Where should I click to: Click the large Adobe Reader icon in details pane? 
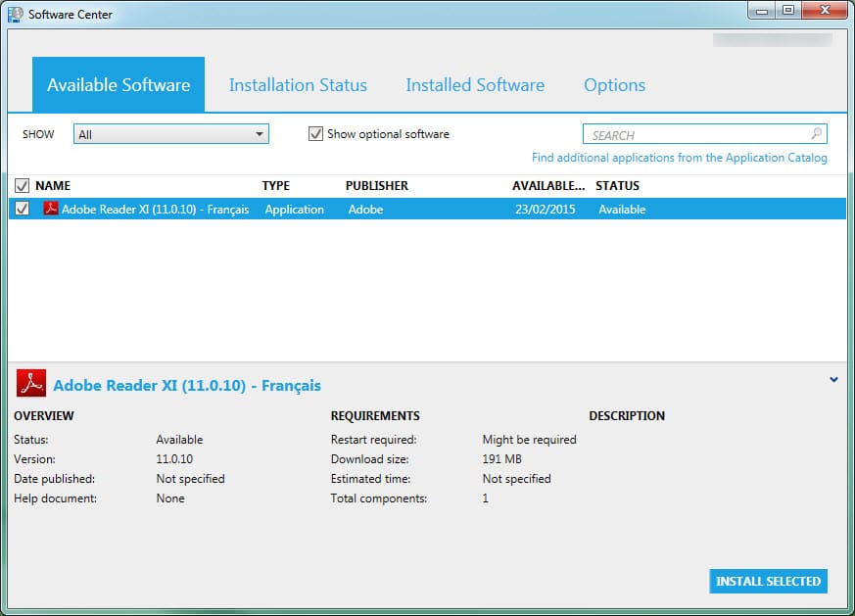tap(31, 383)
